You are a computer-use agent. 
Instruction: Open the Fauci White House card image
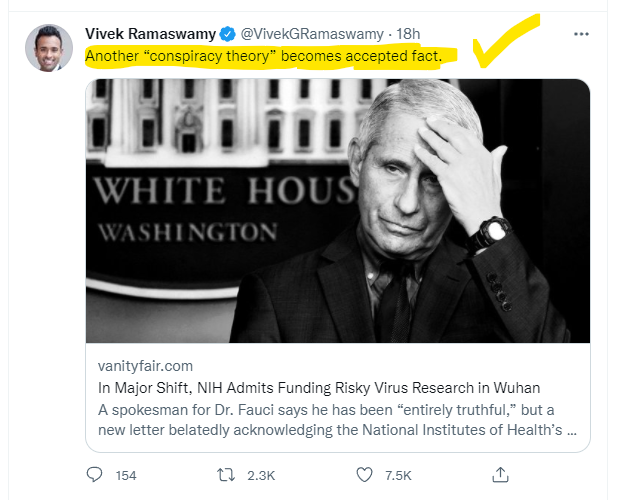[337, 211]
